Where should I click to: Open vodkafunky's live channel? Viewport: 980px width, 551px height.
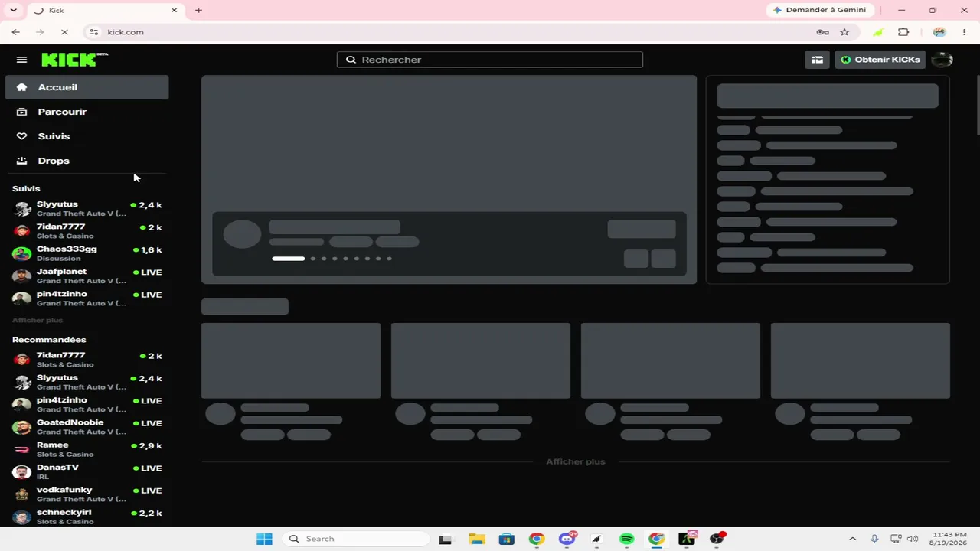[87, 494]
